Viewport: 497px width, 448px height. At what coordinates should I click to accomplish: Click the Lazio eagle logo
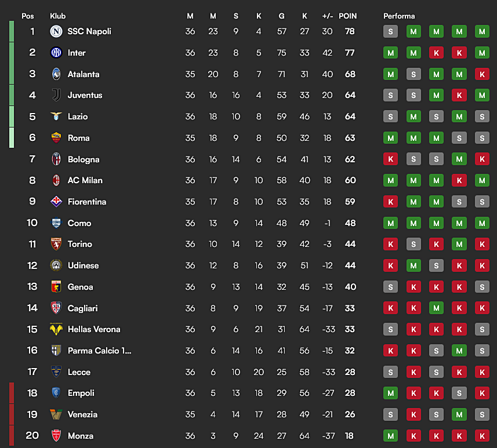56,116
